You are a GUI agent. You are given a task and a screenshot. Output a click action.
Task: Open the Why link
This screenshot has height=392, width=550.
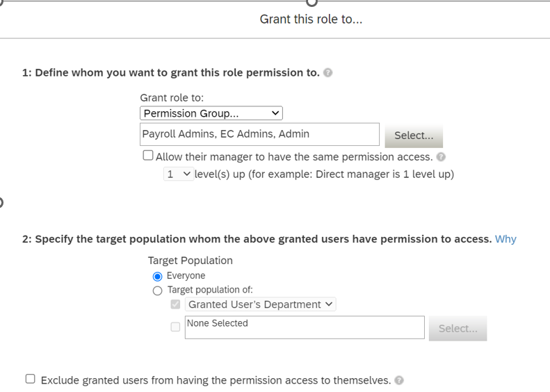pyautogui.click(x=505, y=239)
